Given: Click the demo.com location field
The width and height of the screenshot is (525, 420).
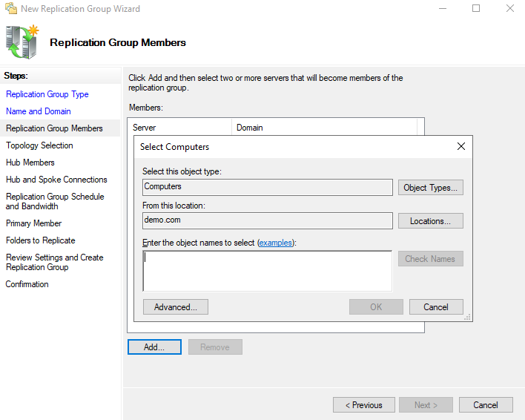Looking at the screenshot, I should [267, 220].
